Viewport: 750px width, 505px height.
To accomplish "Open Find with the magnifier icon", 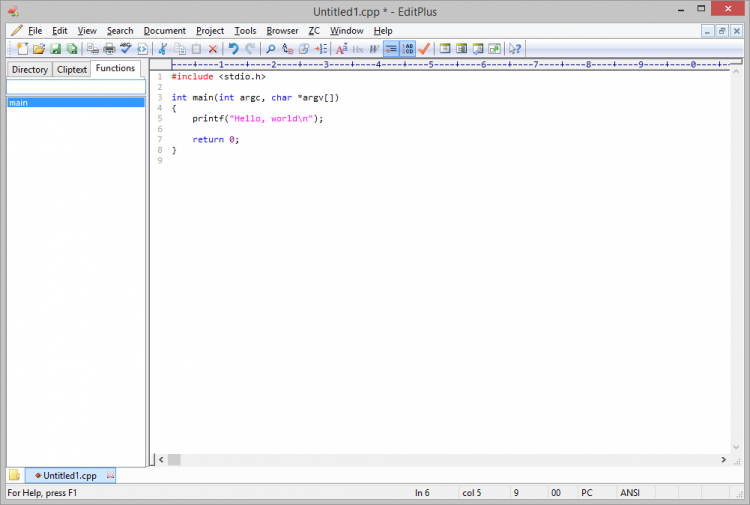I will pyautogui.click(x=270, y=49).
